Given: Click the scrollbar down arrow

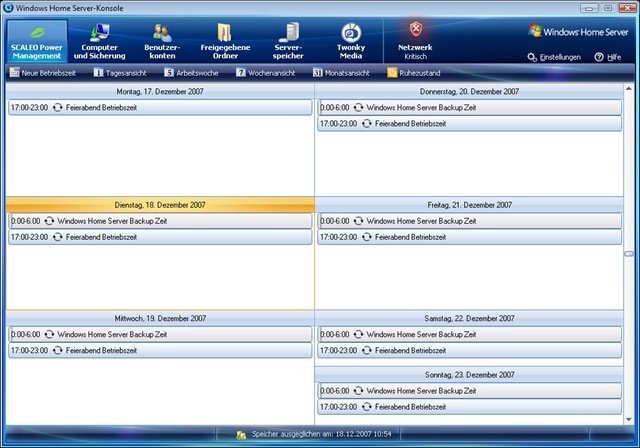Looking at the screenshot, I should (x=629, y=419).
